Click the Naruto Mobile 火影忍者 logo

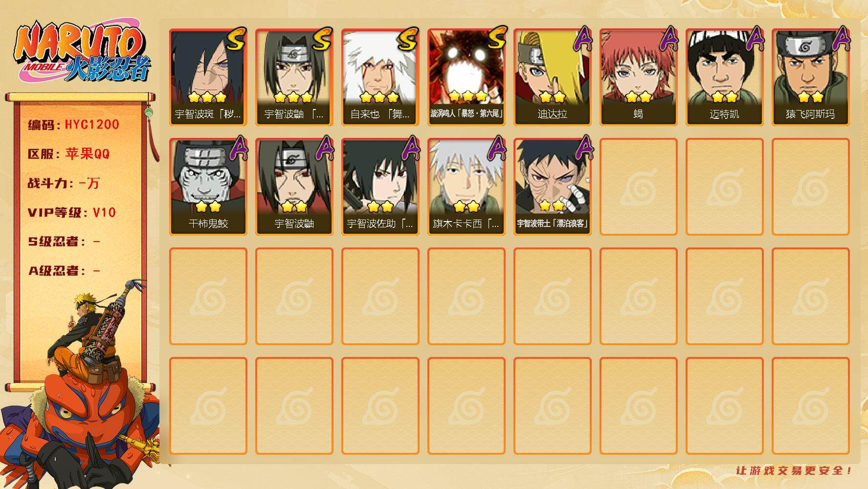[x=82, y=52]
